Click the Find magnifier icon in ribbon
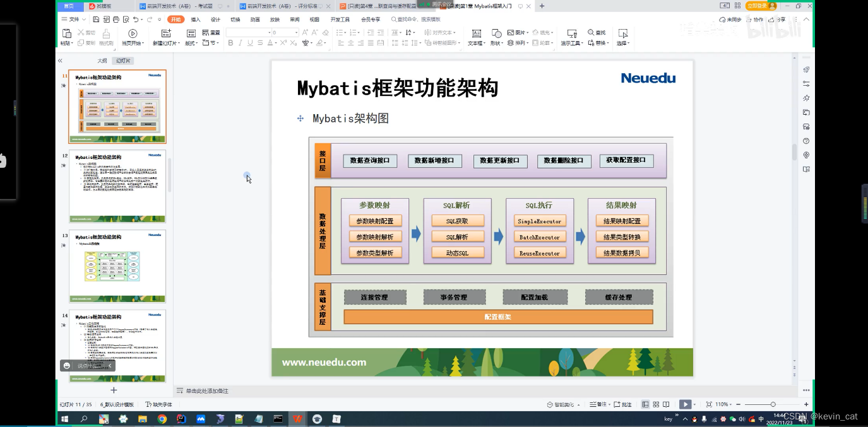This screenshot has width=868, height=427. pos(592,32)
